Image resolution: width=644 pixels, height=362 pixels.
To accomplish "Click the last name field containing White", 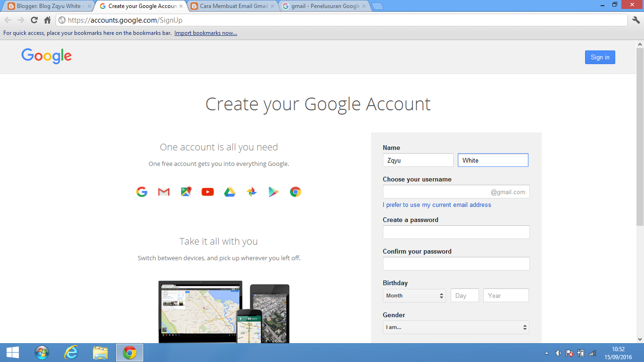I will 493,160.
